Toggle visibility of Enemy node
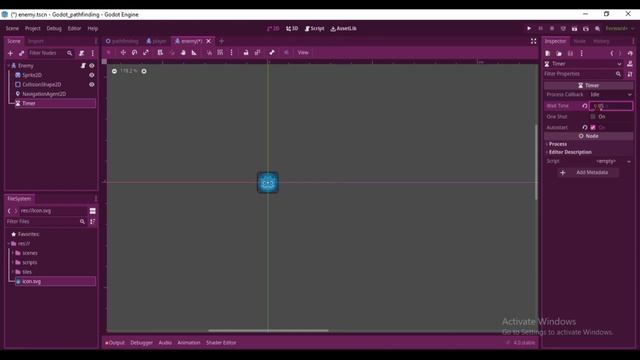 click(91, 66)
